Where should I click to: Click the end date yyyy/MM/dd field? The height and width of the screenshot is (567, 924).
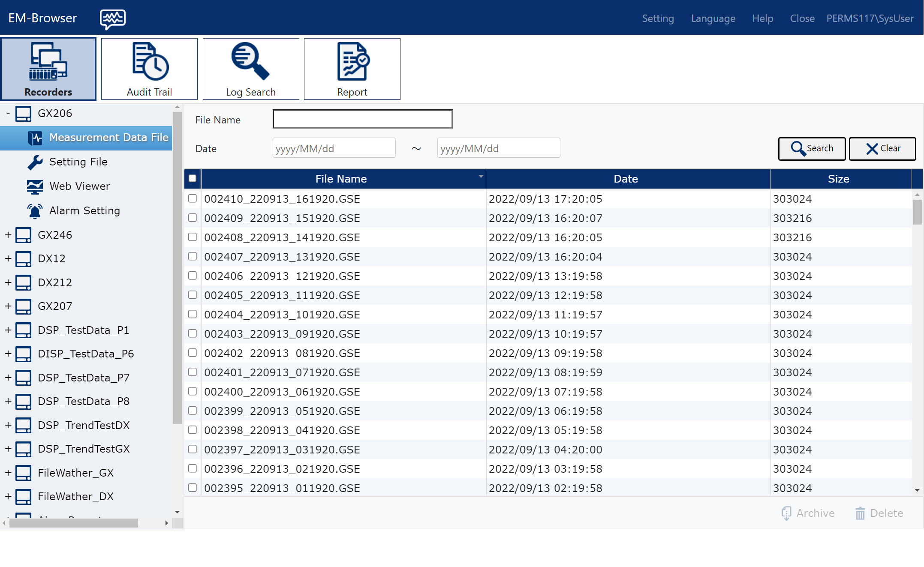[499, 148]
